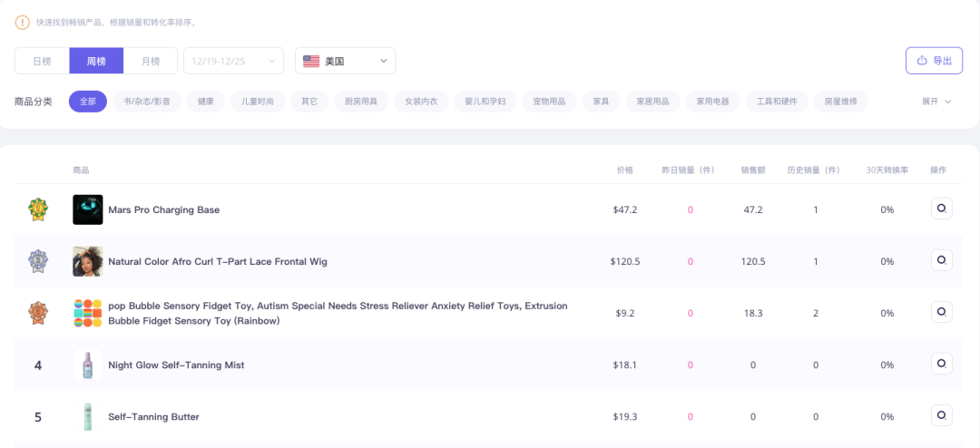Open the 12/19-12/25 date range dropdown
This screenshot has height=448, width=980.
(x=234, y=62)
